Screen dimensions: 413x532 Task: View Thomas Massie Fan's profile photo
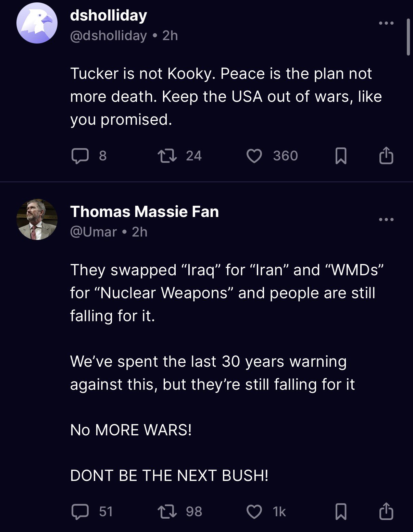click(37, 219)
